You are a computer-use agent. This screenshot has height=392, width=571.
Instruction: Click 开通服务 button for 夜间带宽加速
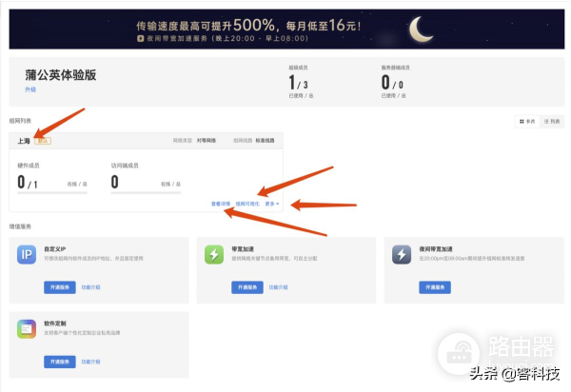(436, 286)
